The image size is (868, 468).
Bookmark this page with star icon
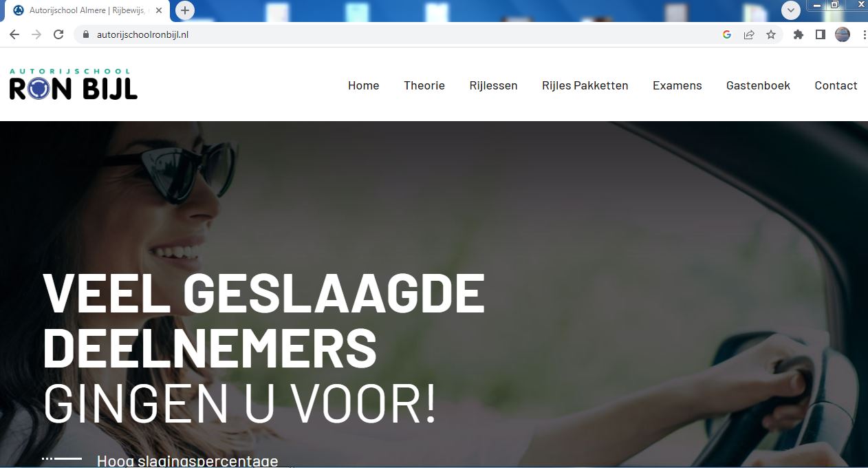(x=771, y=34)
